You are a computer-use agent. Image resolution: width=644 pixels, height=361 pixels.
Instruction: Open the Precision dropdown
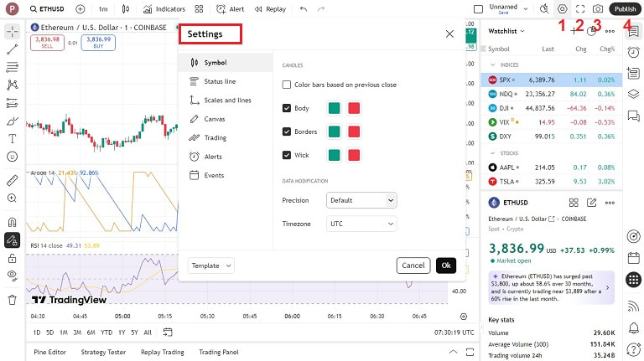click(x=361, y=200)
